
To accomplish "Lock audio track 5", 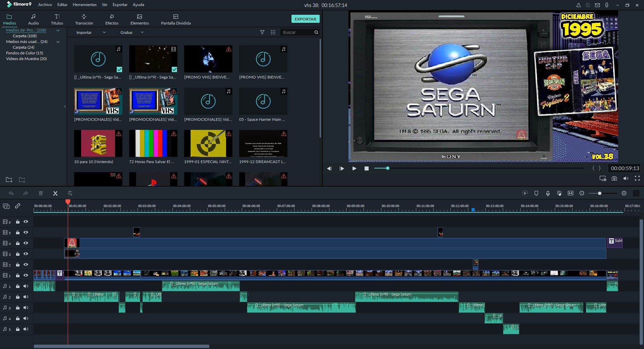I will click(x=18, y=329).
